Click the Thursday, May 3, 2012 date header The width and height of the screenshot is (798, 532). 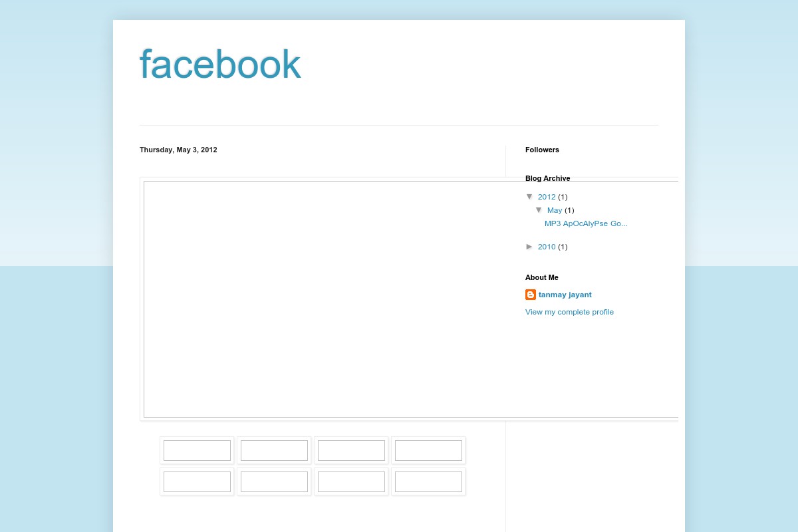178,150
